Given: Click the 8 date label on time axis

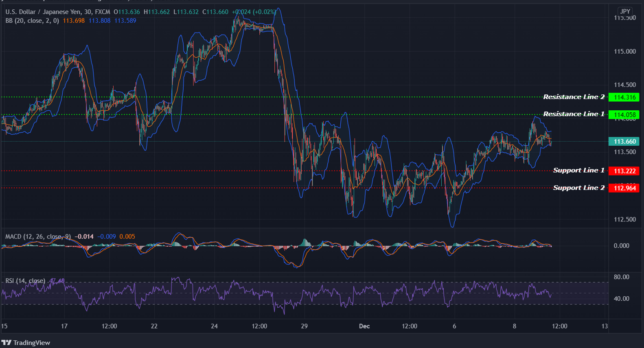Looking at the screenshot, I should click(515, 326).
